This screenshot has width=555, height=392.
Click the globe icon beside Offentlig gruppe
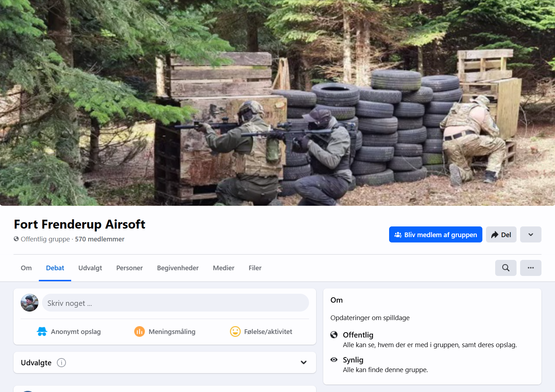point(16,239)
